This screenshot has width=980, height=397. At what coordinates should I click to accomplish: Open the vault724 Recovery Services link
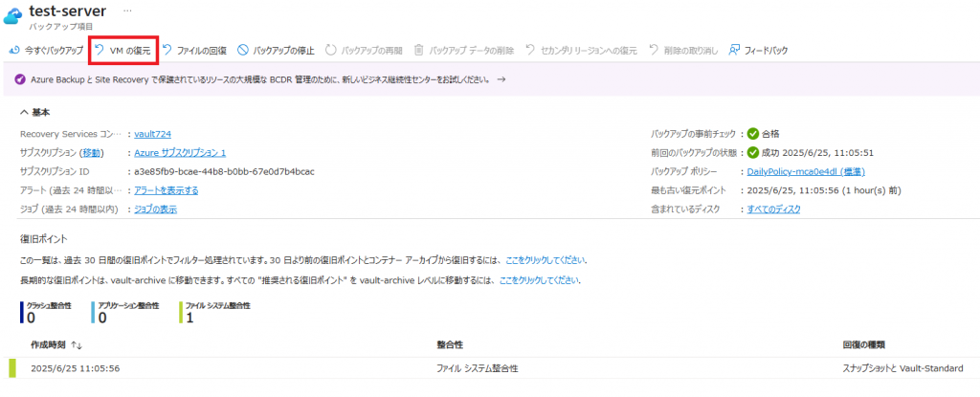click(x=152, y=134)
